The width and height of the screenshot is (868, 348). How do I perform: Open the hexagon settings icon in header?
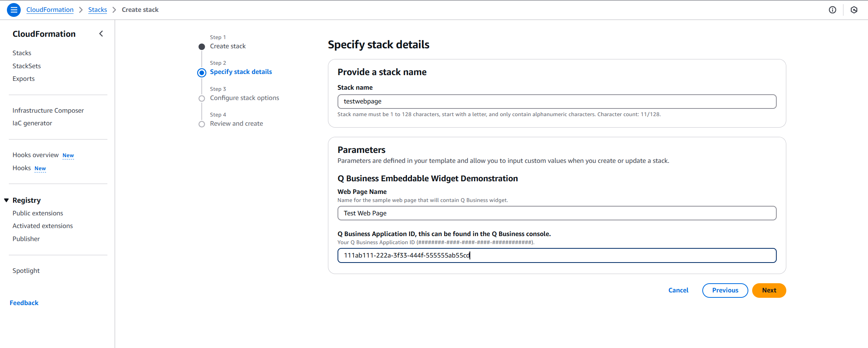(x=854, y=10)
